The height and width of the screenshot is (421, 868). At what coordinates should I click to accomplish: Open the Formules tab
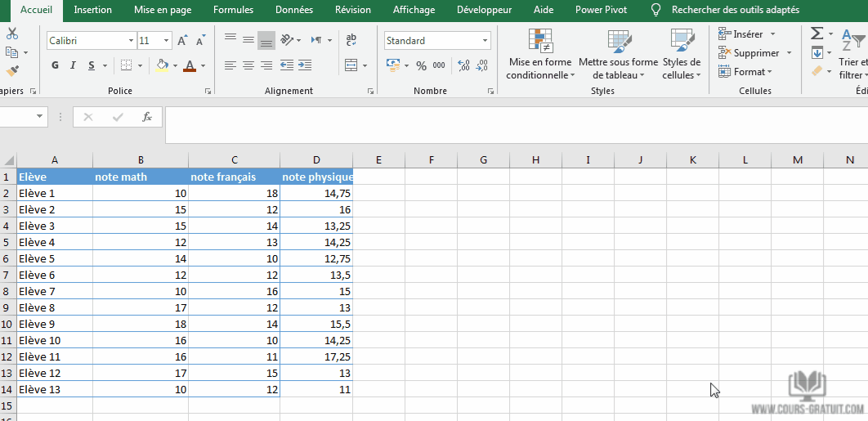[x=234, y=10]
